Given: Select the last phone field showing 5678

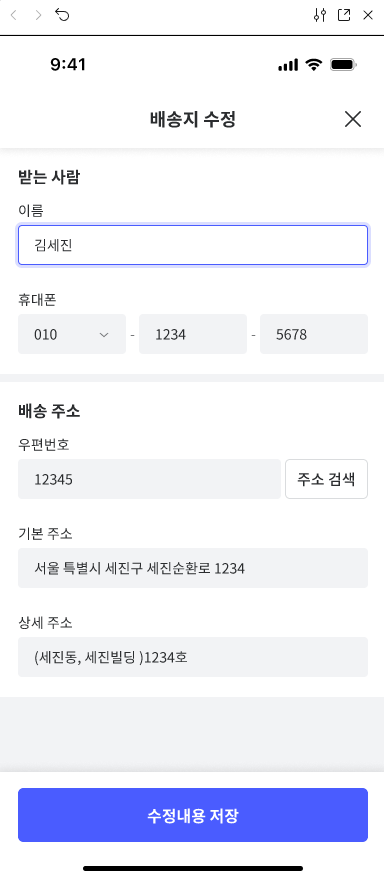Looking at the screenshot, I should (314, 334).
